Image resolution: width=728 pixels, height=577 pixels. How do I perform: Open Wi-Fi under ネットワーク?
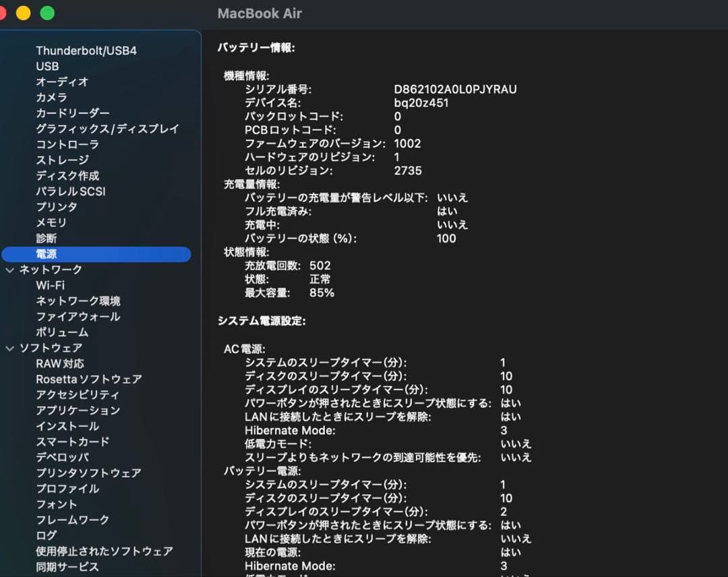point(50,286)
